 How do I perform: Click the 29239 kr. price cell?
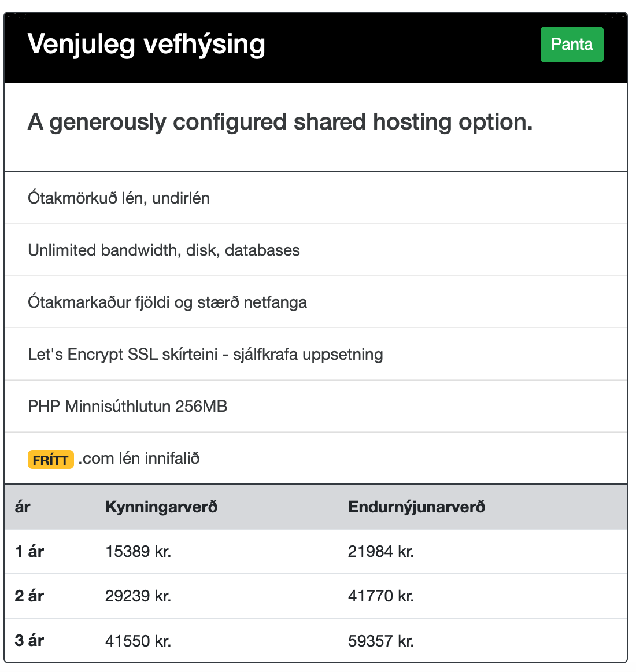[x=139, y=596]
